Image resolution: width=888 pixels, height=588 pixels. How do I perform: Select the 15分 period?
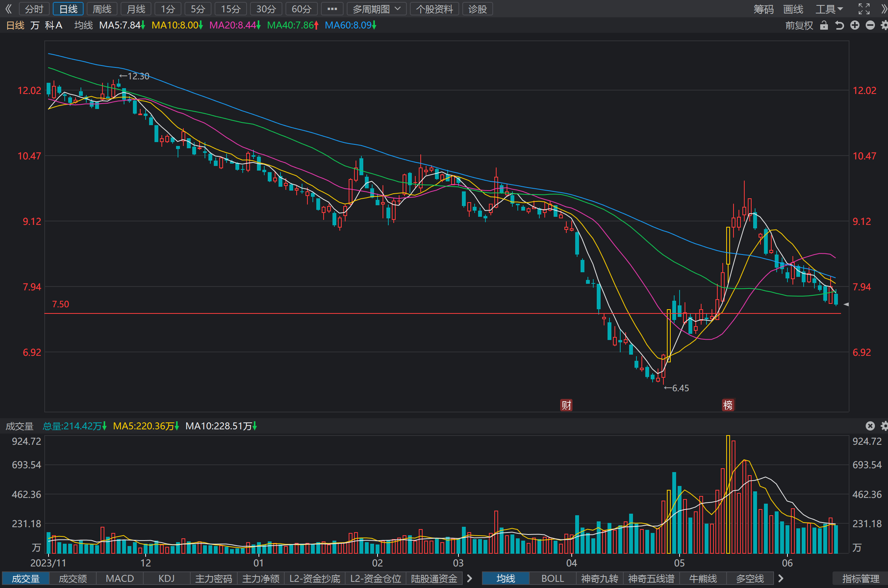[231, 8]
